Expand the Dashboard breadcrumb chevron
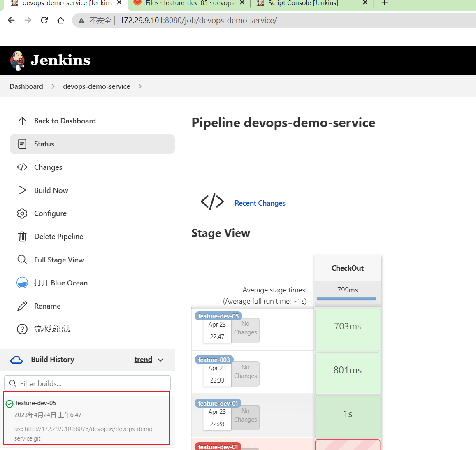 pos(53,86)
